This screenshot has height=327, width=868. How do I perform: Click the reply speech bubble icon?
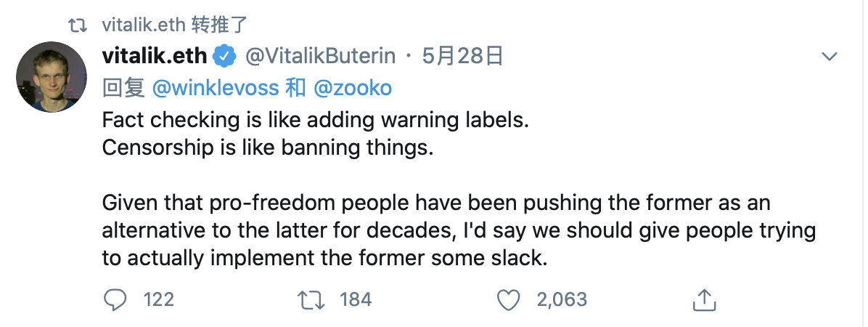[115, 299]
